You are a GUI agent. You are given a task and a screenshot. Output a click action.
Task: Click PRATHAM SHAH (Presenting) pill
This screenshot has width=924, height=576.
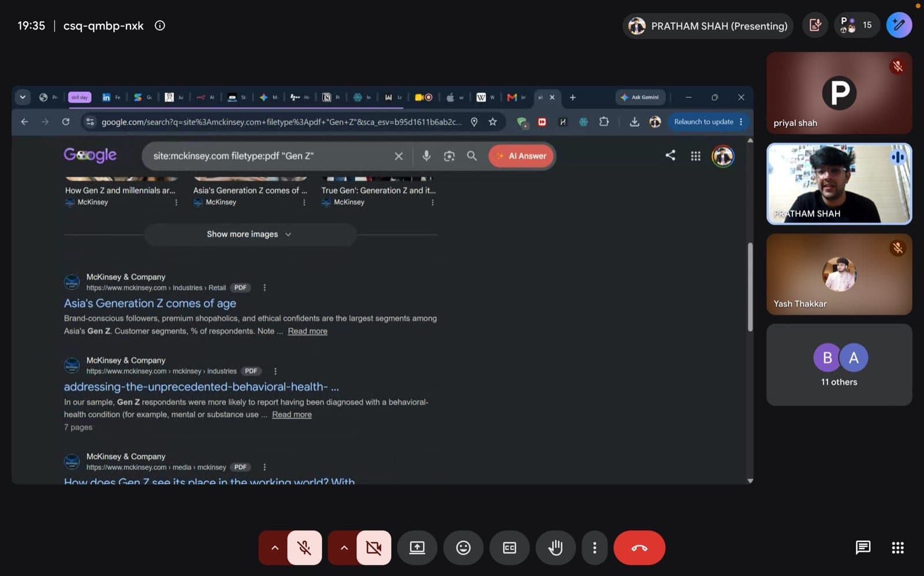click(x=708, y=26)
